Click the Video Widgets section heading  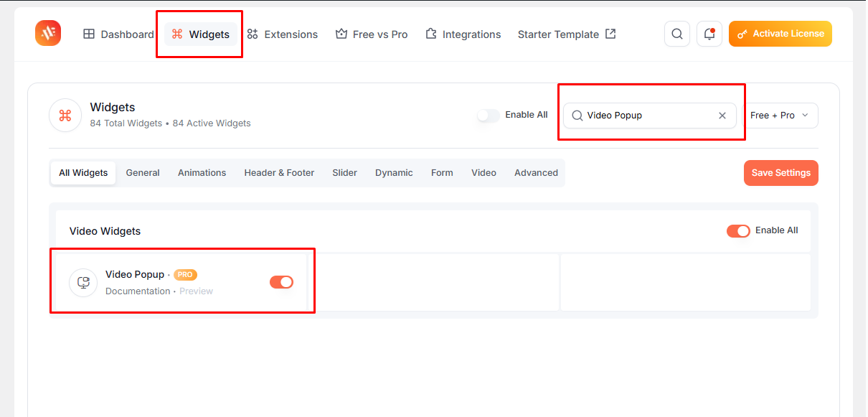pyautogui.click(x=105, y=231)
